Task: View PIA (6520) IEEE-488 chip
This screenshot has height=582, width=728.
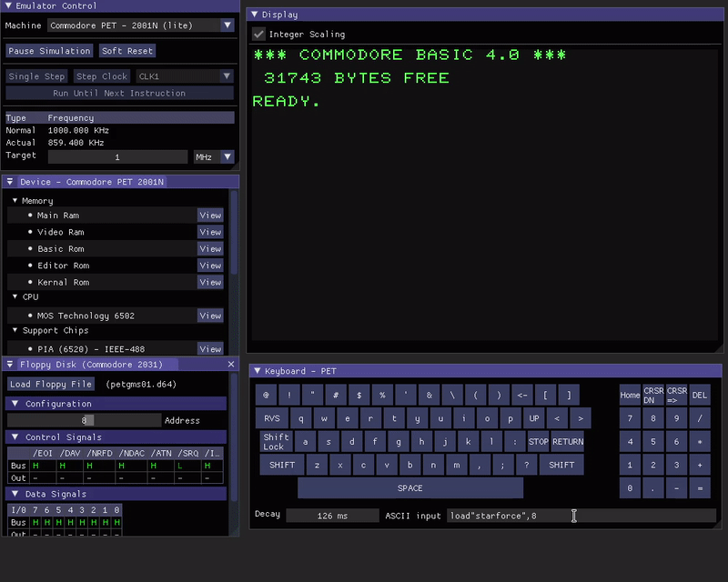Action: tap(210, 348)
